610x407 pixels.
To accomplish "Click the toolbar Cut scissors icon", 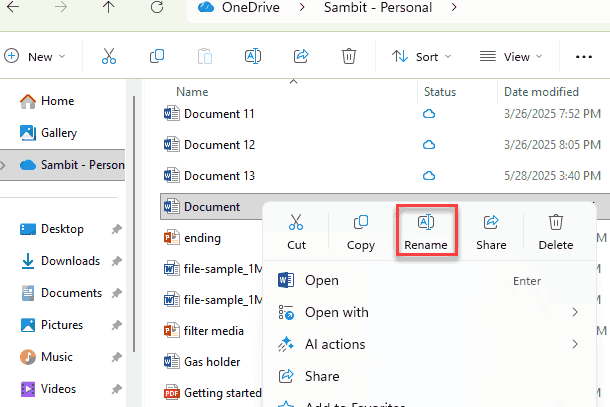I will click(109, 56).
